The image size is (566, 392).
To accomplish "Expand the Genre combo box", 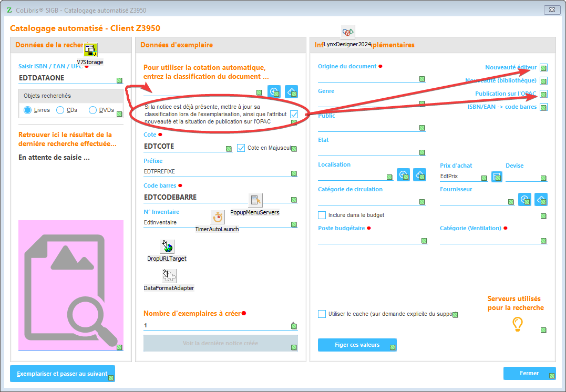I will 371,102.
